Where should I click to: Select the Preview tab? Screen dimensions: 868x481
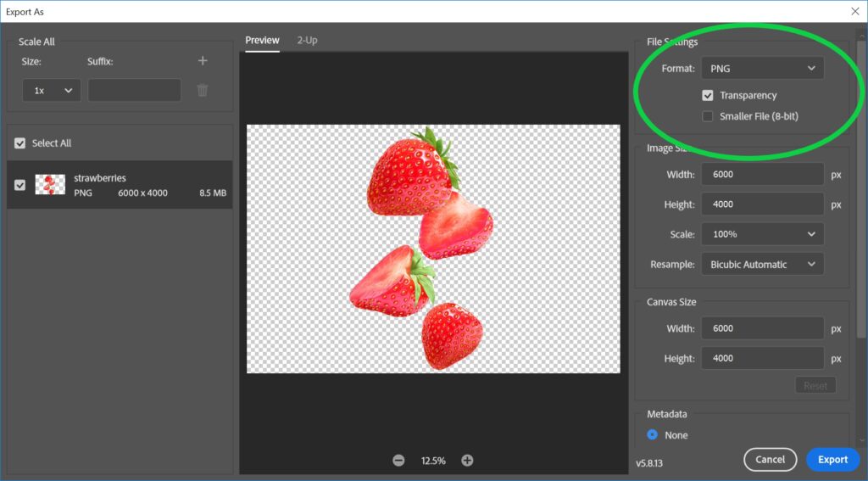click(x=262, y=41)
